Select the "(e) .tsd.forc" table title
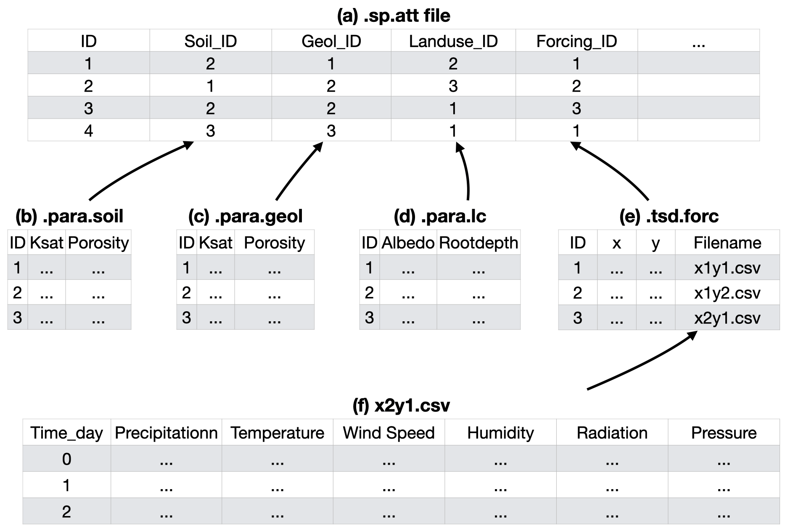The image size is (788, 532). tap(669, 216)
